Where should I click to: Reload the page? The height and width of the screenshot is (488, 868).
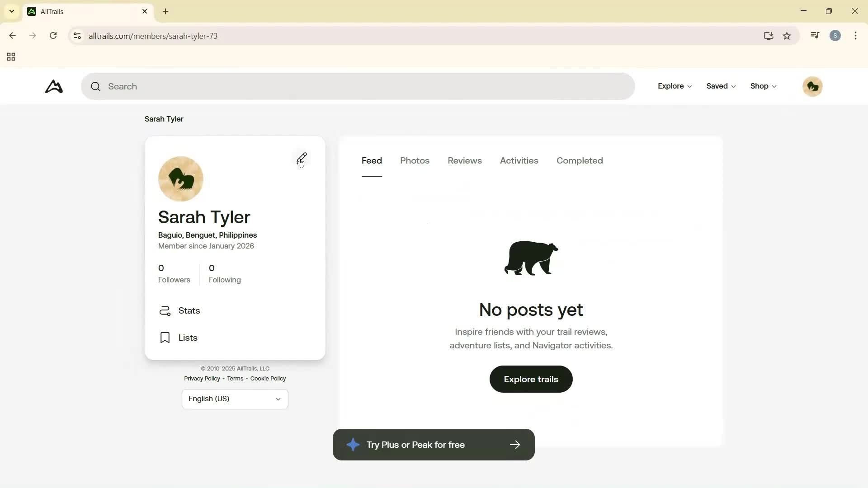[53, 36]
